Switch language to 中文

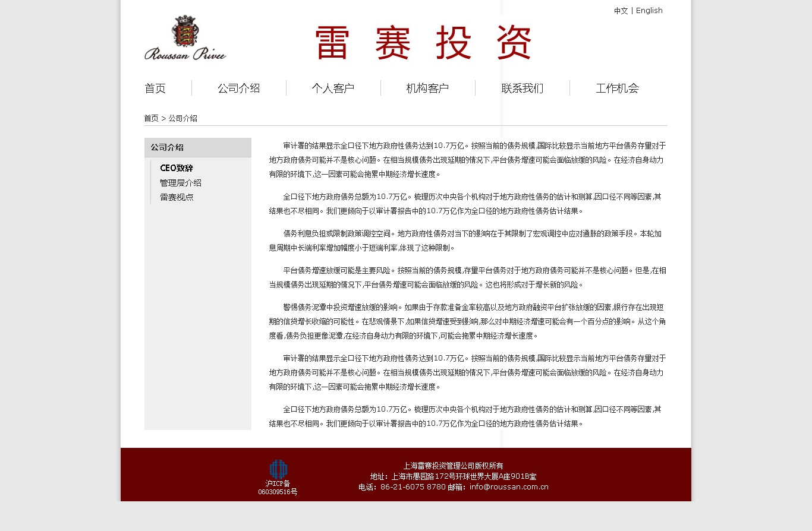621,11
